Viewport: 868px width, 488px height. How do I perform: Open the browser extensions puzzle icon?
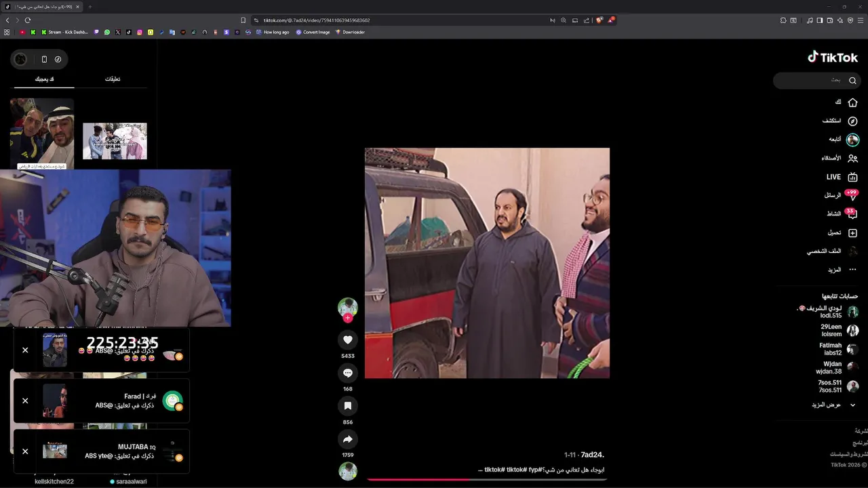click(x=783, y=20)
